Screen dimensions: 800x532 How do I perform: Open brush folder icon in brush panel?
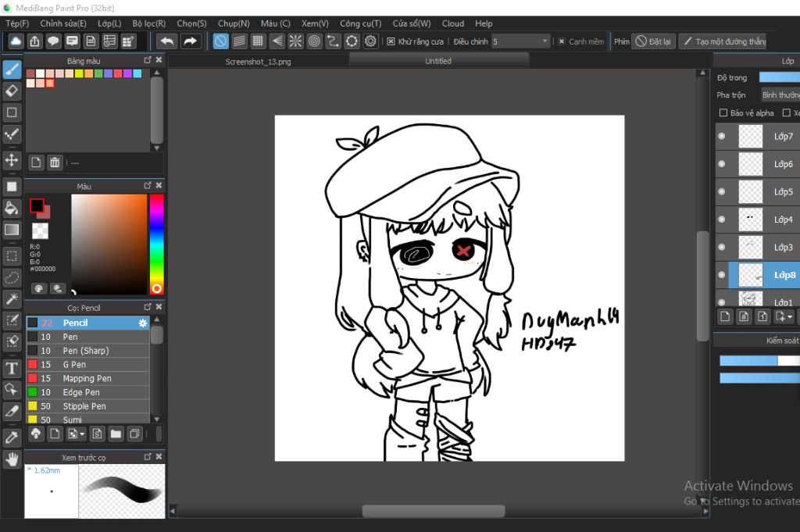coord(116,434)
